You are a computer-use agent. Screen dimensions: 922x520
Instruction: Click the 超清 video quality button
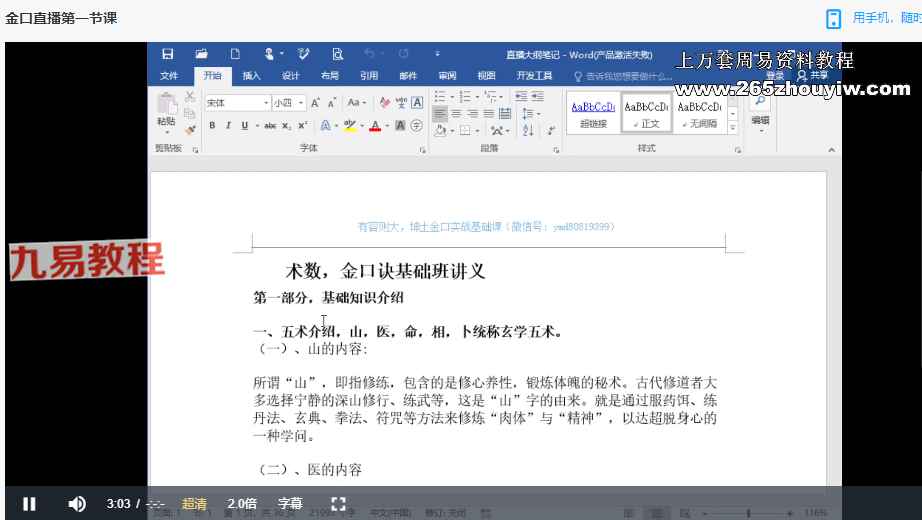(194, 504)
